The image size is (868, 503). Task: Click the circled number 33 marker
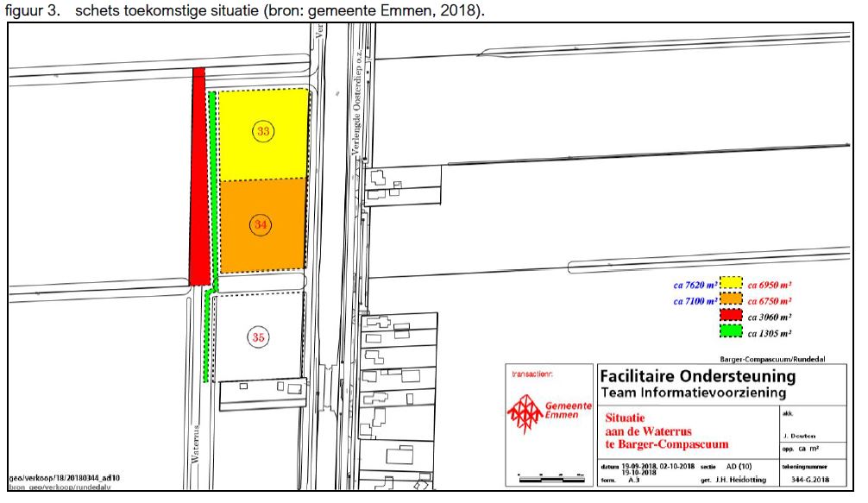pyautogui.click(x=262, y=131)
